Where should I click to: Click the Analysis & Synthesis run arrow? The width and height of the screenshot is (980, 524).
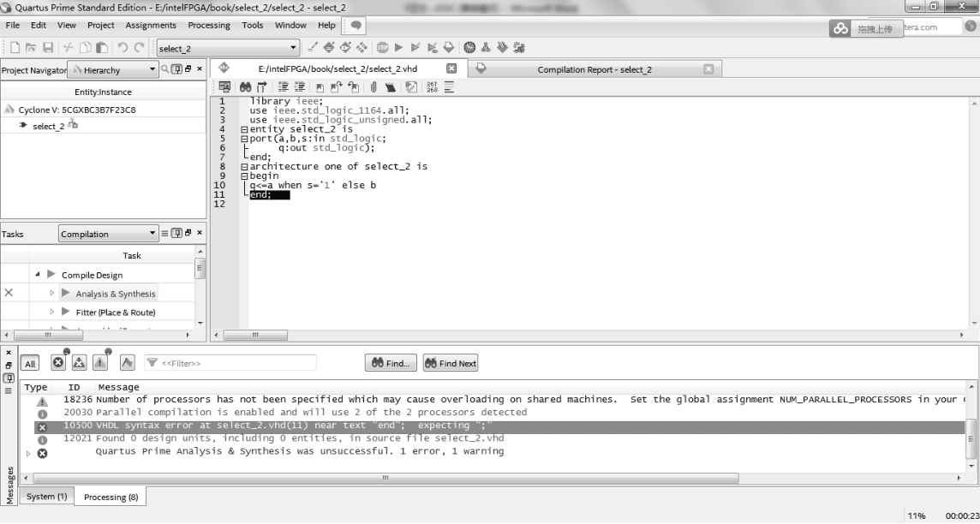[x=66, y=293]
